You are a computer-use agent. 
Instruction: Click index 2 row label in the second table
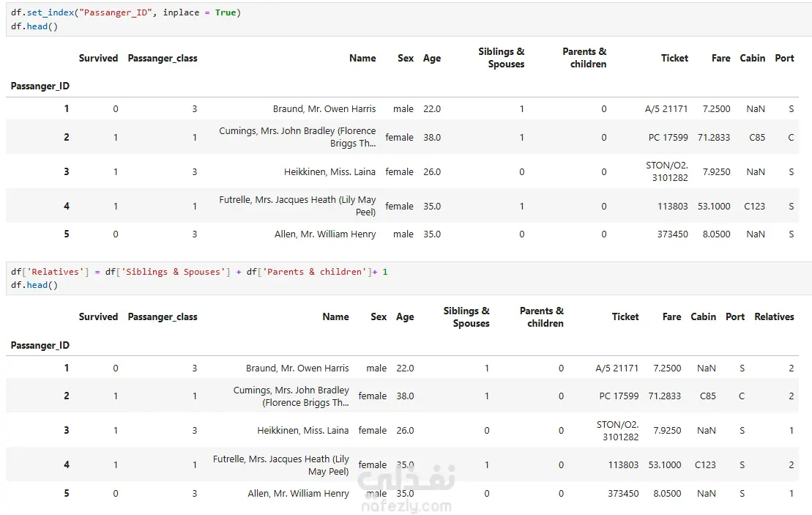67,396
